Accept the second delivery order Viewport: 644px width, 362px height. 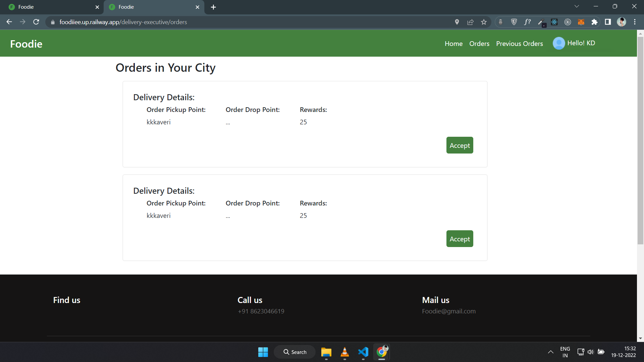(460, 239)
